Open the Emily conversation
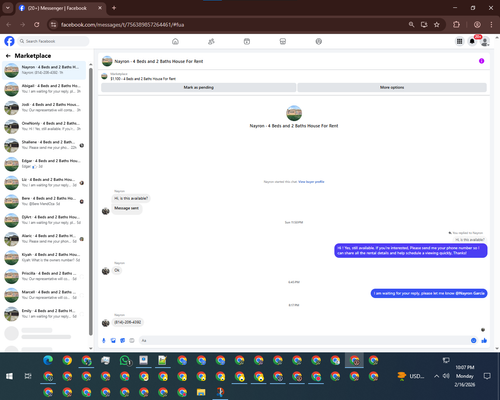Viewport: 500px width, 400px height. 44,314
